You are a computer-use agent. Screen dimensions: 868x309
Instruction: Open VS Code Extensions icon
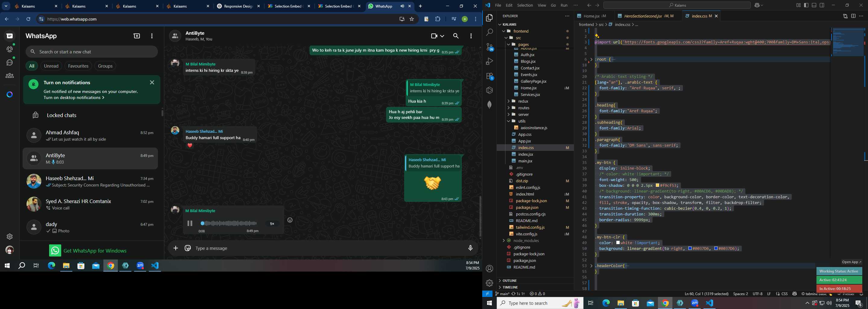click(x=489, y=76)
